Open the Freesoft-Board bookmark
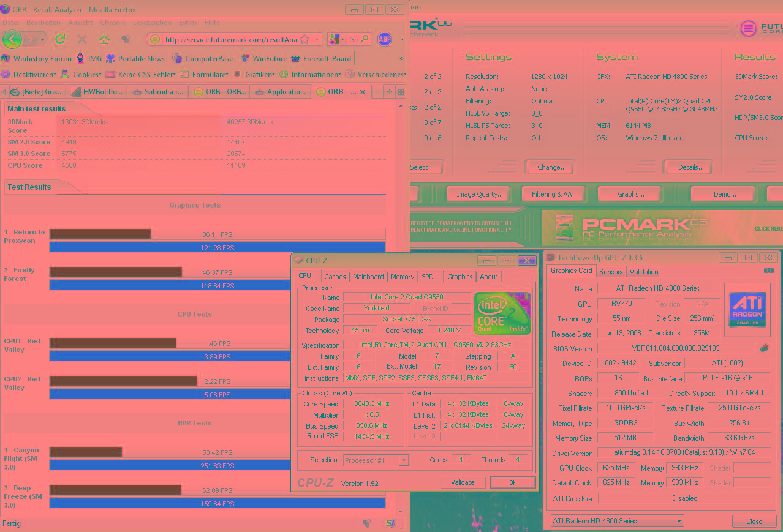Screen dimensions: 783x532 [322, 59]
